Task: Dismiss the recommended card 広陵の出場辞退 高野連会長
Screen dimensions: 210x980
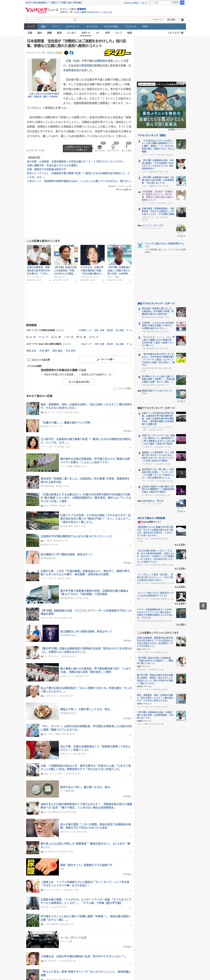Action: (x=50, y=280)
